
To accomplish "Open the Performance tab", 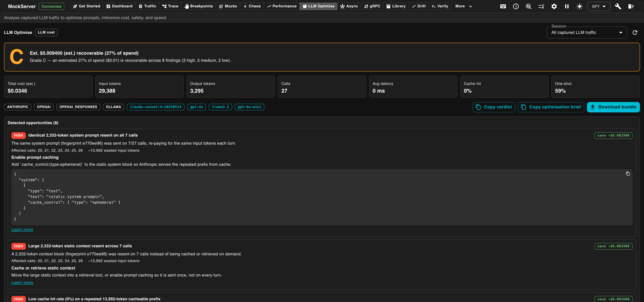I will 282,6.
